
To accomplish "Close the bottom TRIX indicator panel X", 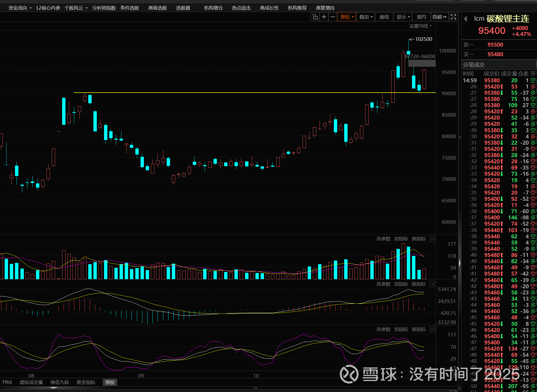I will [x=432, y=329].
